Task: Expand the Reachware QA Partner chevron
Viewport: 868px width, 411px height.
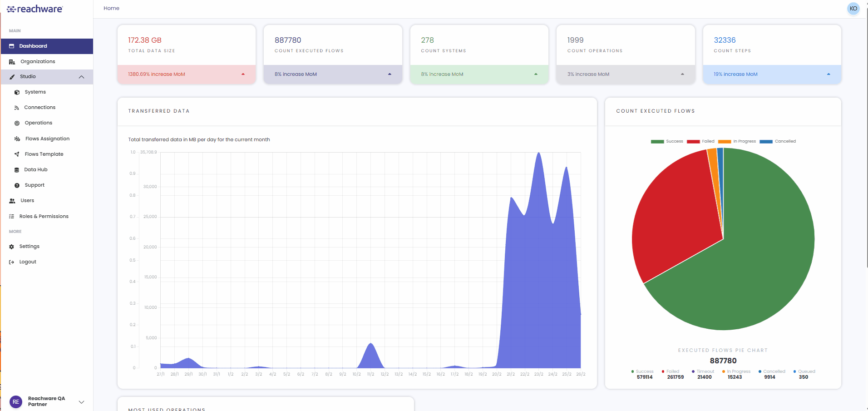Action: pos(82,402)
